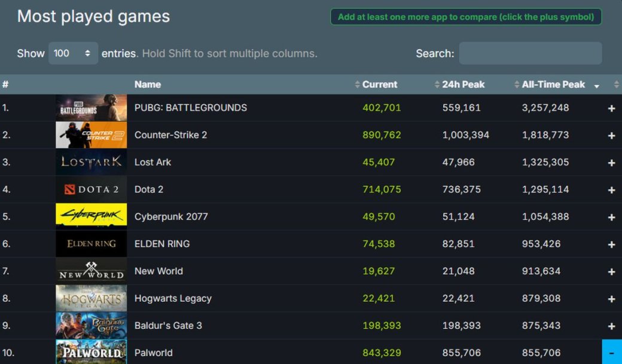Click plus icon for New World
The image size is (622, 364).
(x=611, y=271)
